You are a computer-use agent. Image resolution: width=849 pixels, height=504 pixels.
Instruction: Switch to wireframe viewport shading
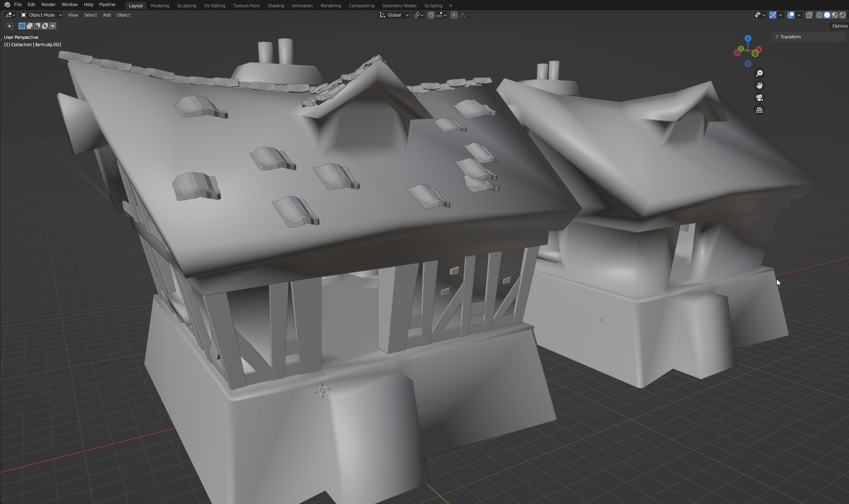click(819, 15)
